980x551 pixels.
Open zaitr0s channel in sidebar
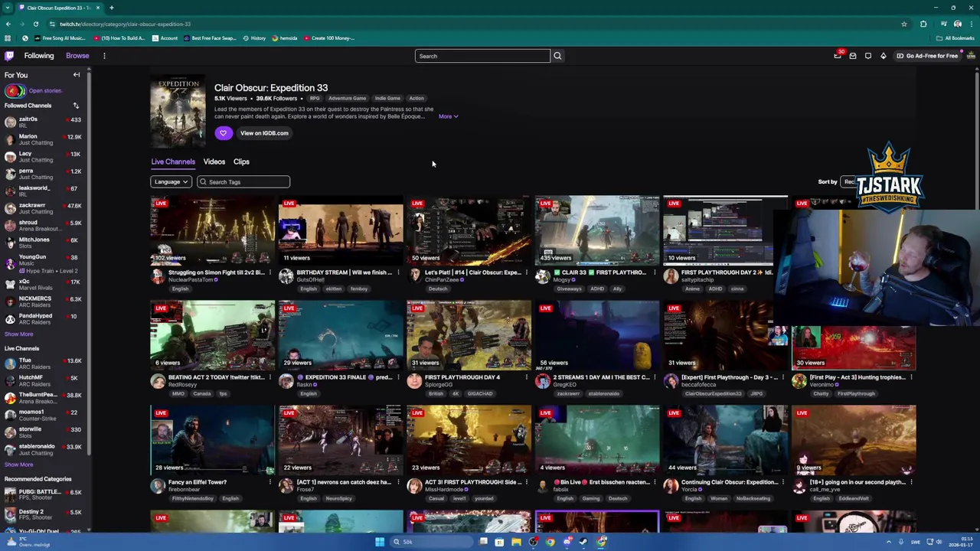[44, 122]
